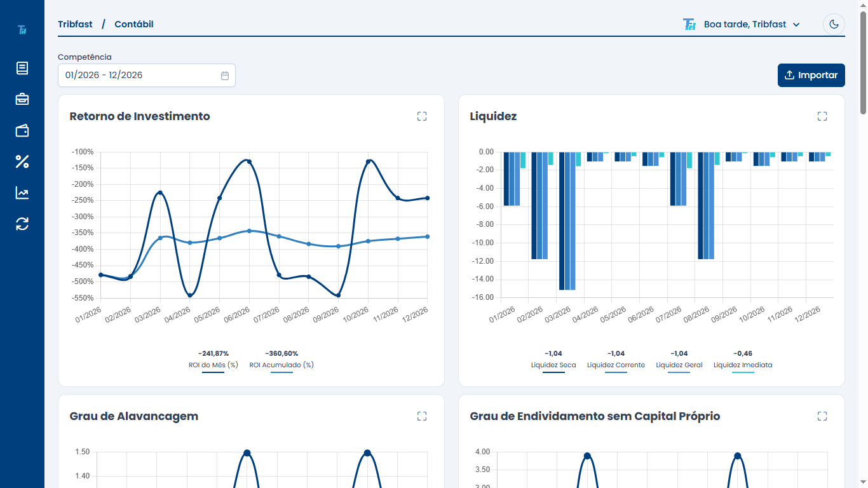Go to Tribfast breadcrumb link

(75, 24)
